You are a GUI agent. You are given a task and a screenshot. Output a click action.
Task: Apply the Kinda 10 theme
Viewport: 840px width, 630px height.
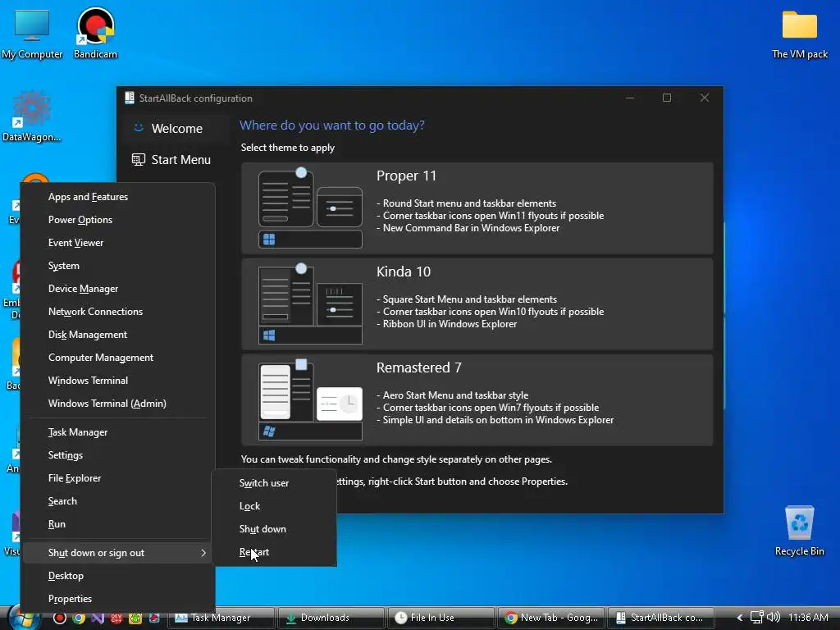[x=477, y=304]
